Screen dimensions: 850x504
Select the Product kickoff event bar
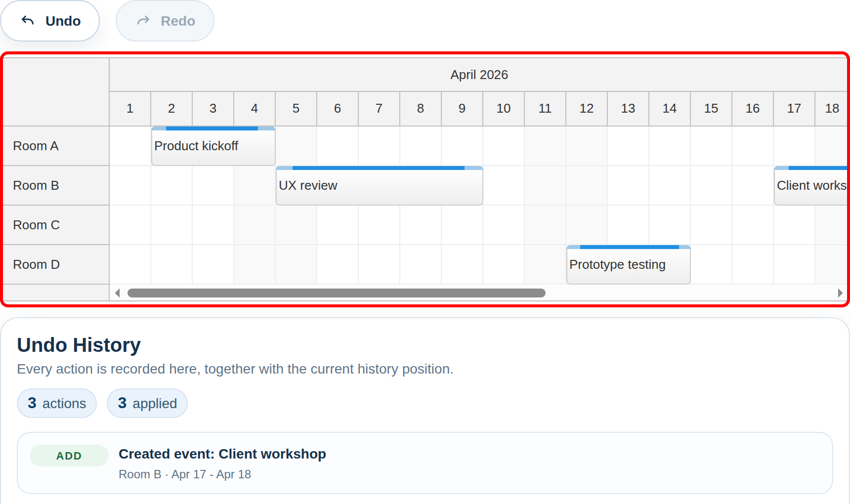[x=212, y=146]
